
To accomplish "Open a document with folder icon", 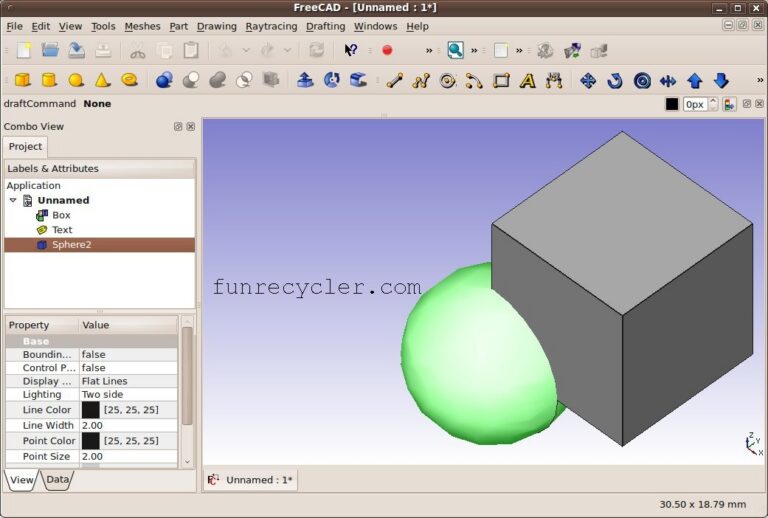I will pyautogui.click(x=50, y=50).
